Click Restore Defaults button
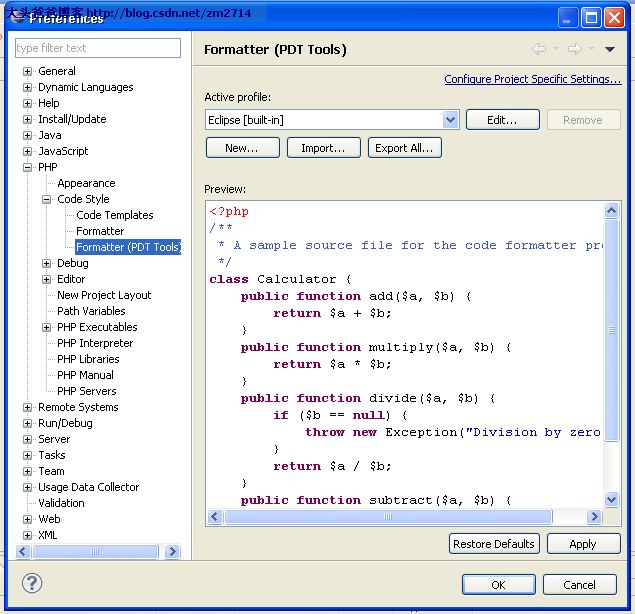Screen dimensions: 635x614 click(494, 544)
